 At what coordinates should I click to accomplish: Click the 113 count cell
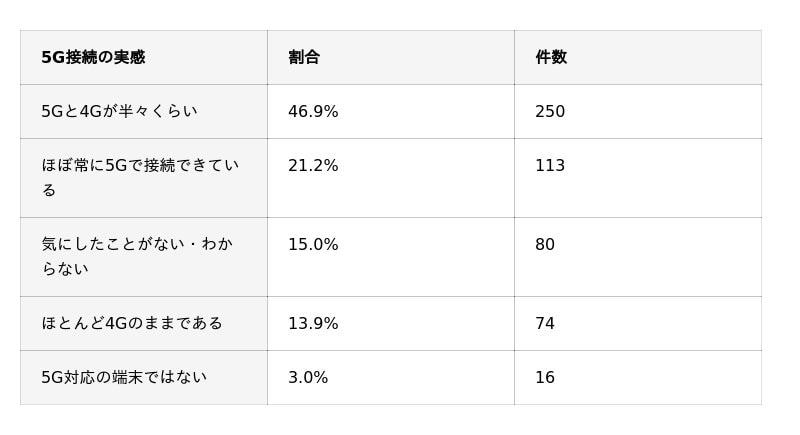coord(550,165)
